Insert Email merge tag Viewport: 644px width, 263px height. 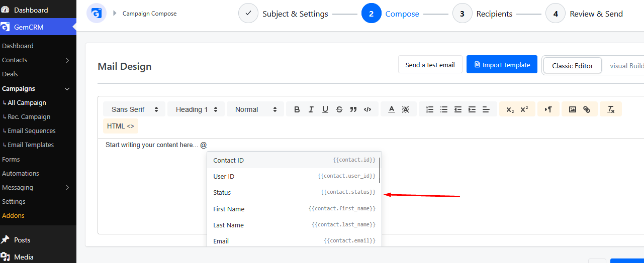tap(294, 241)
